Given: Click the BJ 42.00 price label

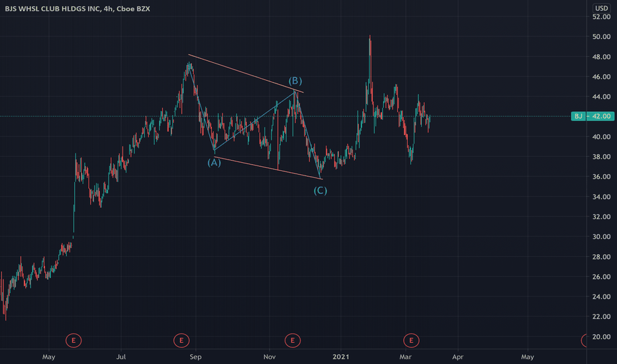Looking at the screenshot, I should tap(593, 116).
